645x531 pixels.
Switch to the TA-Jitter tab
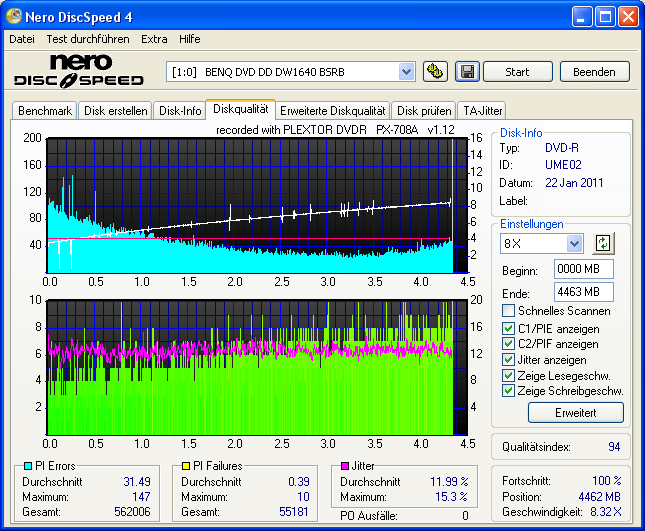pyautogui.click(x=483, y=111)
